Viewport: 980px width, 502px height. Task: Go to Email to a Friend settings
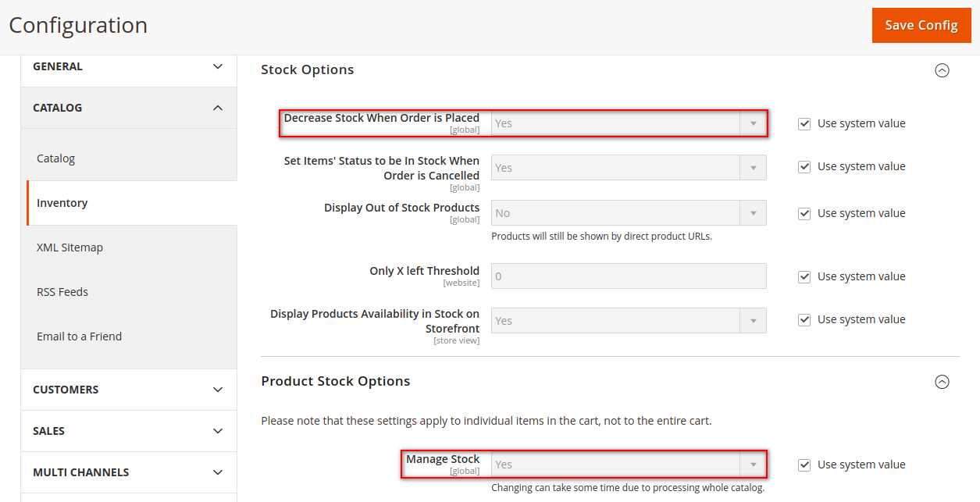(79, 336)
